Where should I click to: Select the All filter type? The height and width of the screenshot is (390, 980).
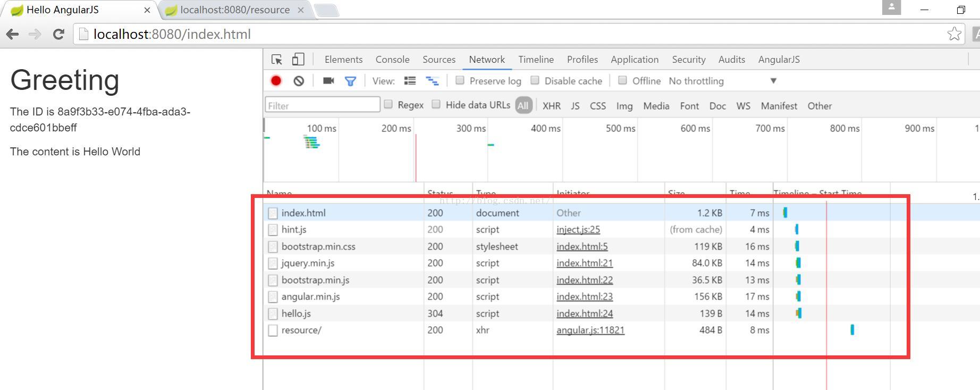523,105
